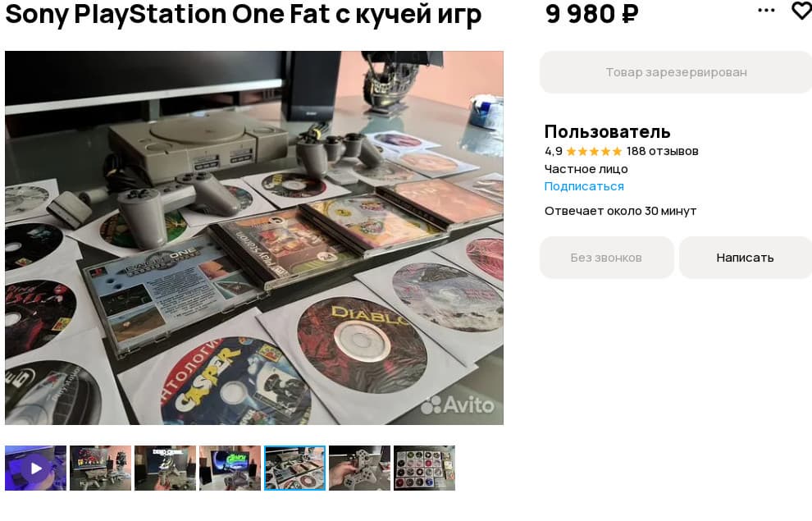Open the main product photo of discs

click(254, 238)
